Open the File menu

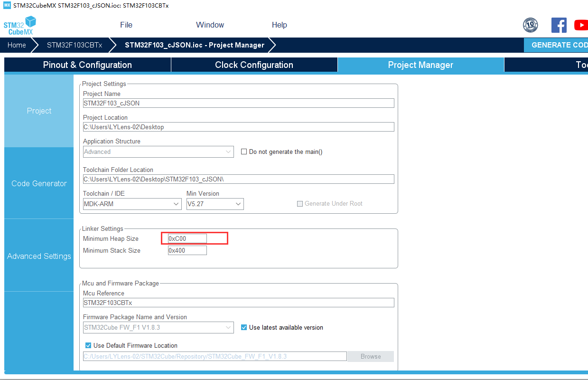[x=126, y=25]
